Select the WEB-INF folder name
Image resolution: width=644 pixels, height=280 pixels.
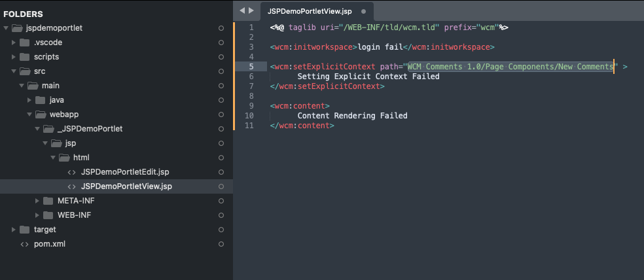click(75, 215)
